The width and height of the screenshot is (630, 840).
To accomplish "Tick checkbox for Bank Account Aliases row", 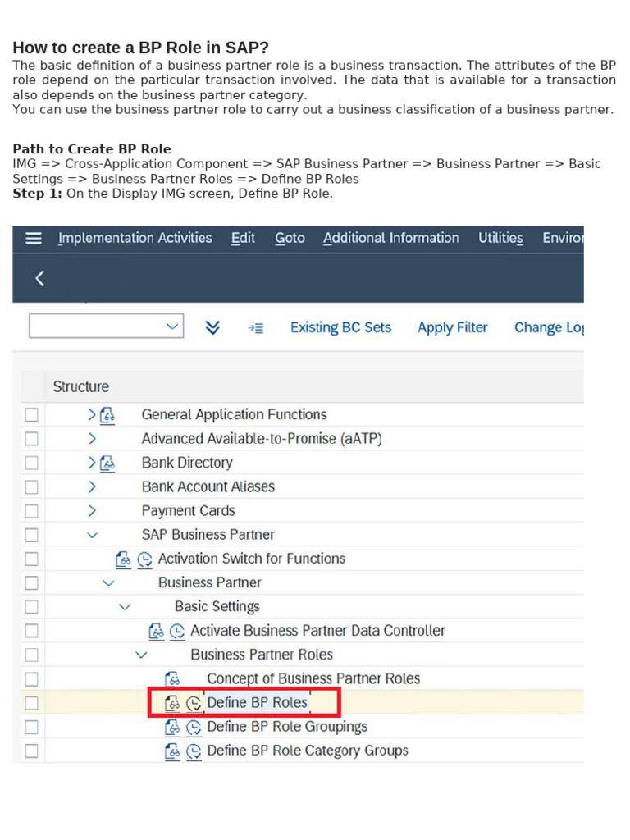I will pos(32,487).
